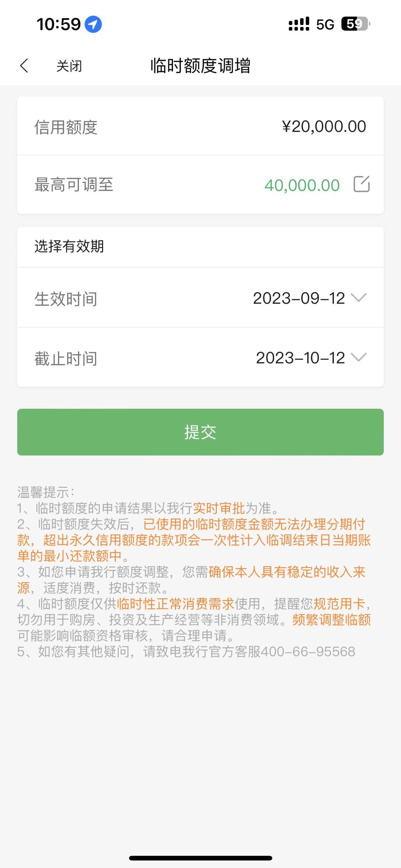Viewport: 401px width, 868px height.
Task: Open the 2023-10-12 end date picker
Action: pyautogui.click(x=300, y=358)
